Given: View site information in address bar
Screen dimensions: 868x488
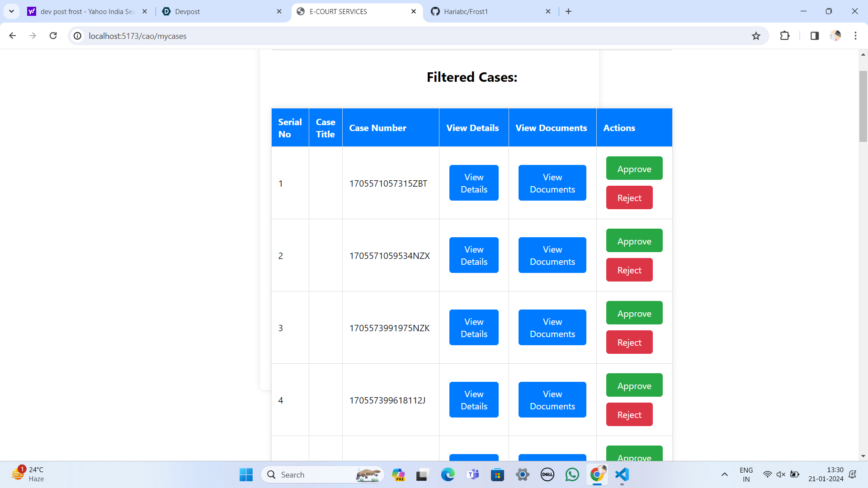Looking at the screenshot, I should pos(78,36).
